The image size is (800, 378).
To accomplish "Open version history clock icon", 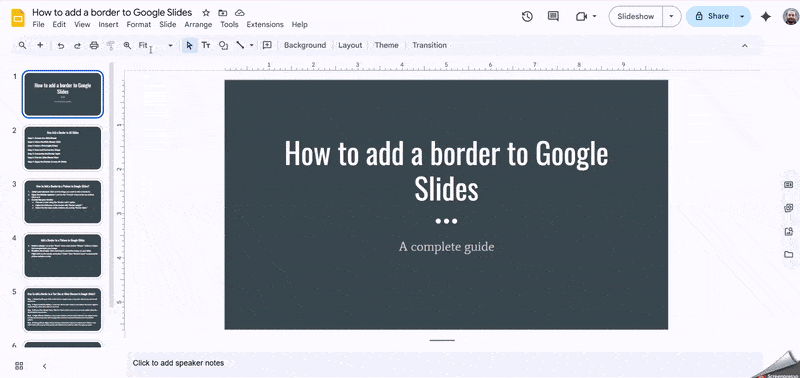I will [527, 16].
